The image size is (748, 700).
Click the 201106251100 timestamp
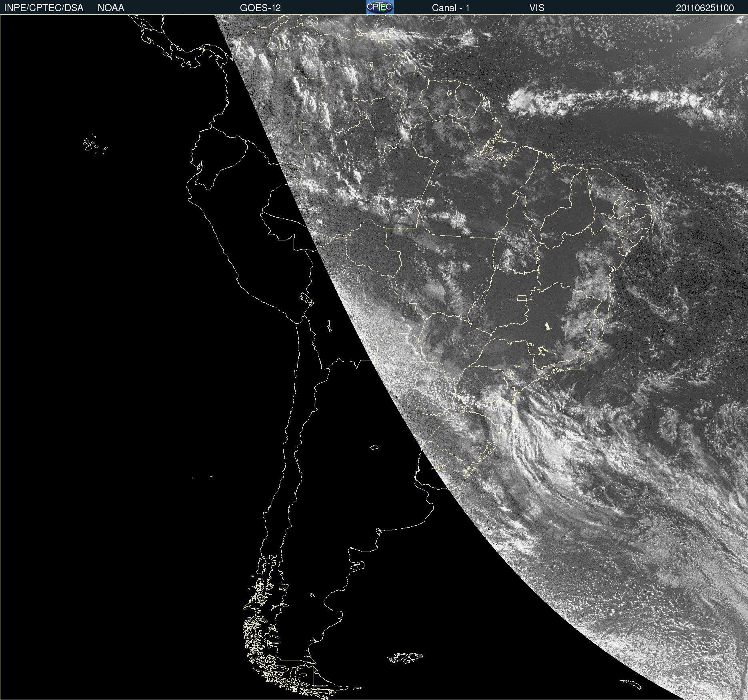tap(705, 8)
